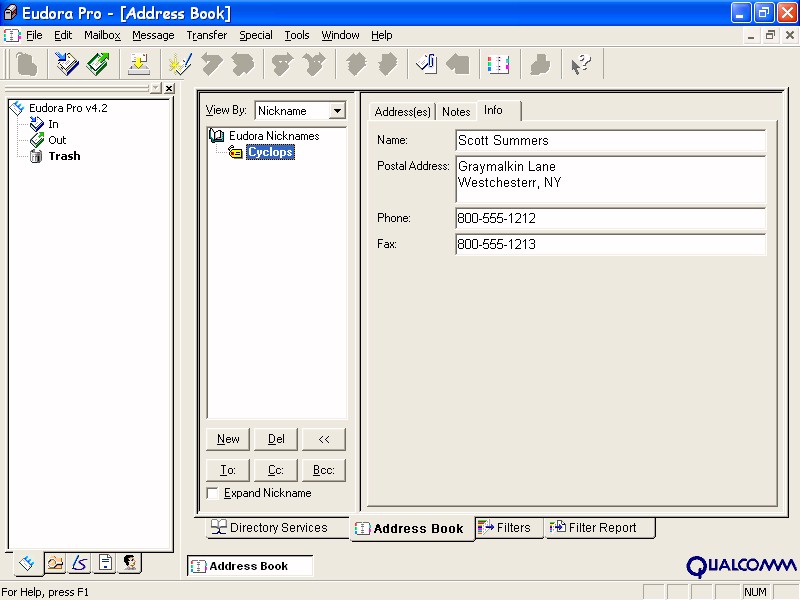
Task: Click the Check Mail toolbar icon
Action: (x=139, y=64)
